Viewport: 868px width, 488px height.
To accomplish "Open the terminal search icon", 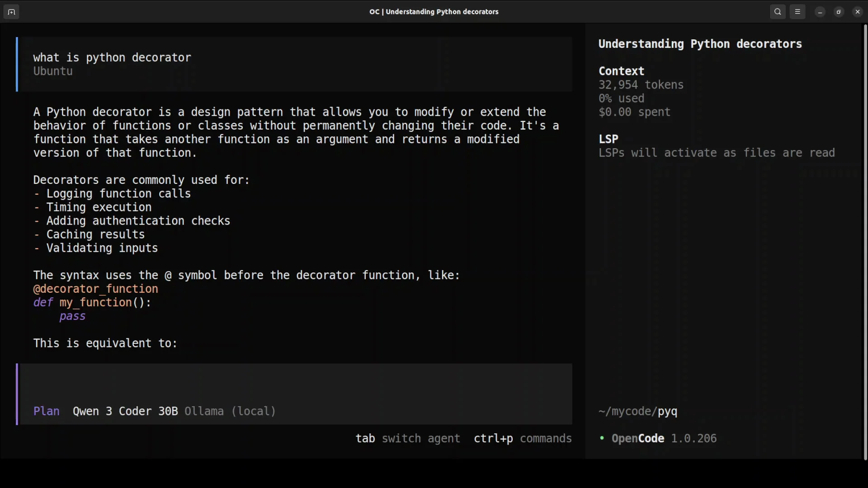I will 778,12.
